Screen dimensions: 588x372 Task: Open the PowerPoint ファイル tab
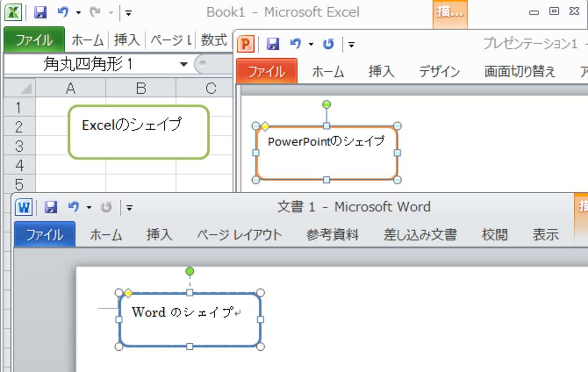266,71
